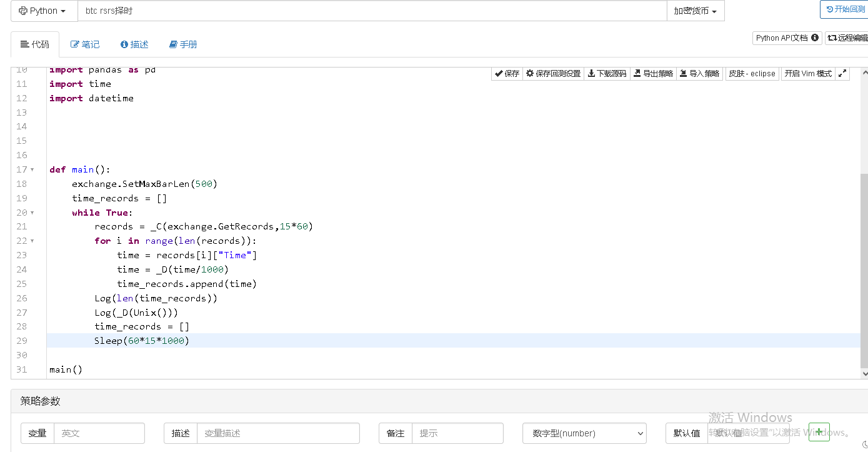Expand code editor to fullscreen
This screenshot has height=452, width=868.
(x=842, y=74)
